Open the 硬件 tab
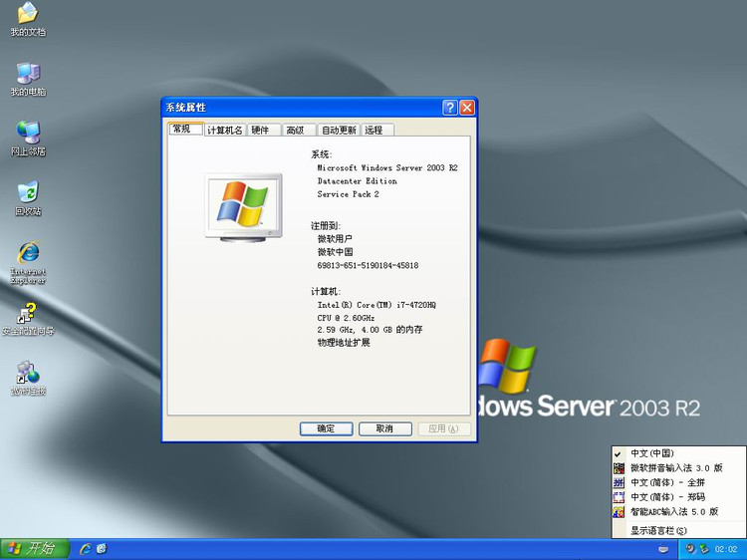The width and height of the screenshot is (747, 560). coord(264,131)
